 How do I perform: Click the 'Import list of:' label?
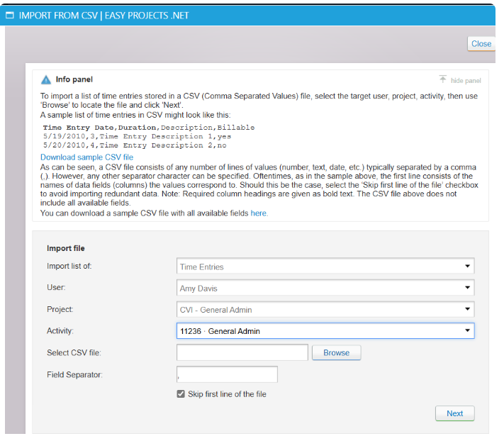click(69, 266)
